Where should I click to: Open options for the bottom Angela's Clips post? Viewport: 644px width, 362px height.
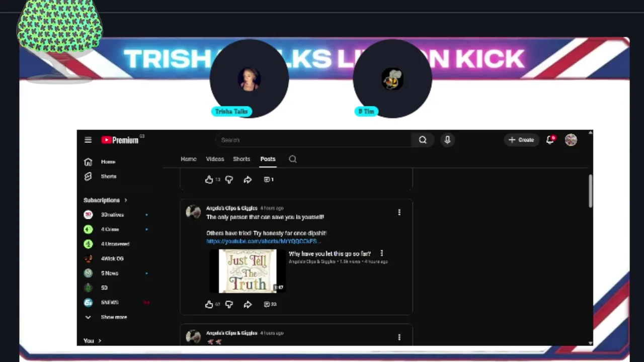[x=399, y=337]
